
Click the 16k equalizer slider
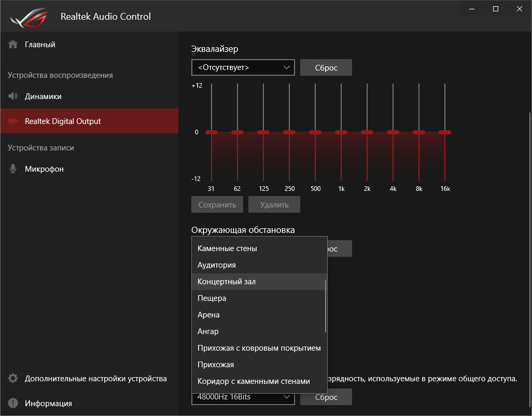pyautogui.click(x=445, y=132)
